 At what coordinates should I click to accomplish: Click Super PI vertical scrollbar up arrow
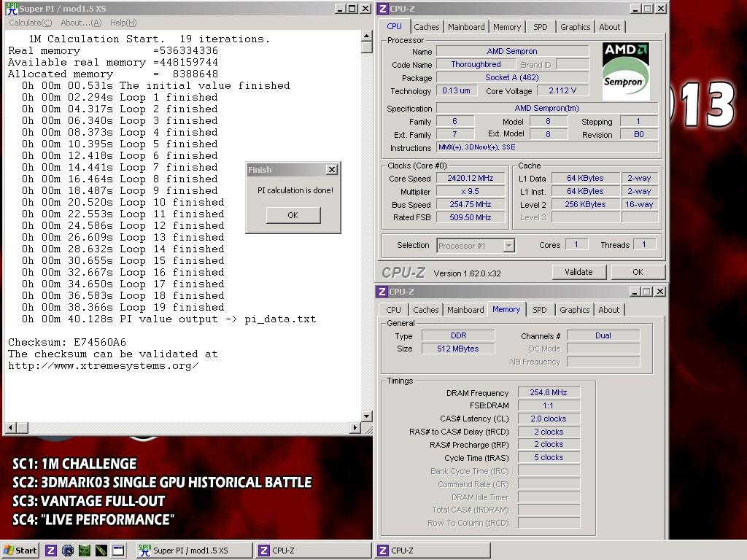coord(366,36)
